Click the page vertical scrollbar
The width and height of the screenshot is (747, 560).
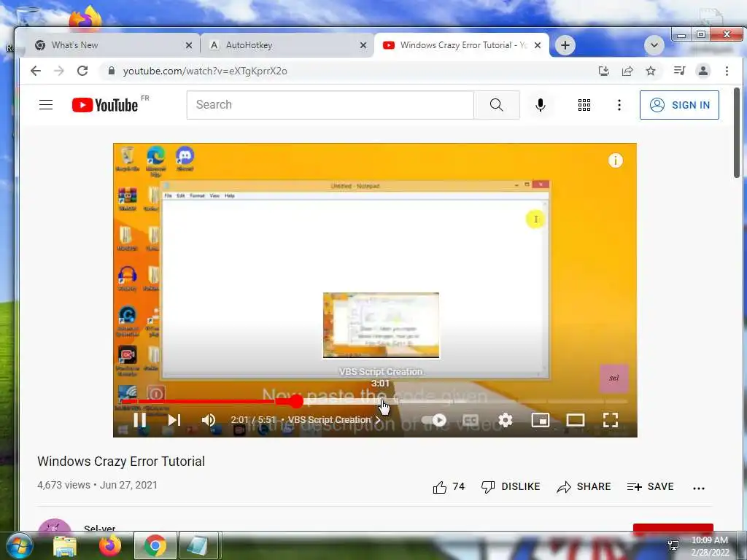[737, 133]
